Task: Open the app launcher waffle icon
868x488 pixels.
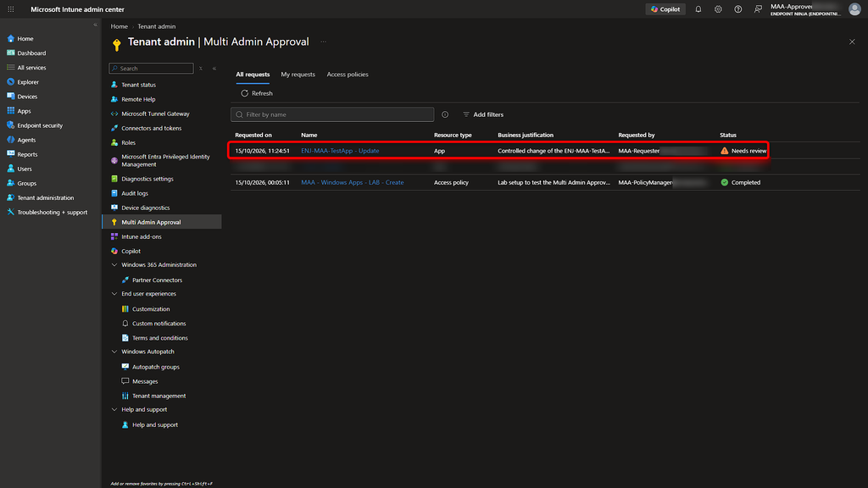Action: (x=10, y=9)
